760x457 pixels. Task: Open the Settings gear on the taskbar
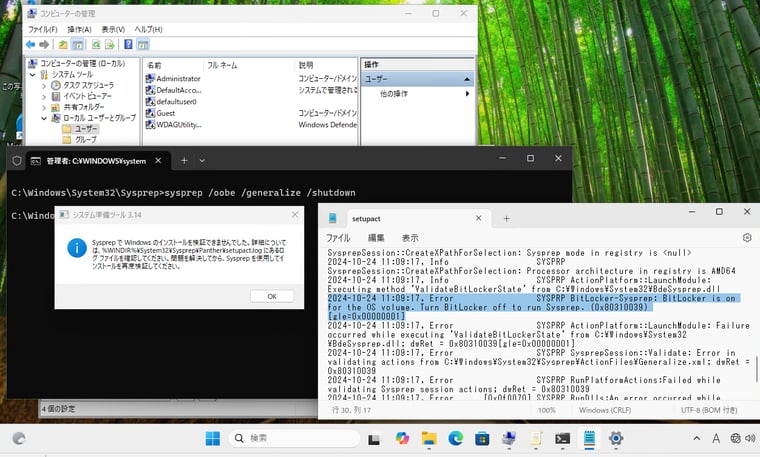pyautogui.click(x=616, y=439)
